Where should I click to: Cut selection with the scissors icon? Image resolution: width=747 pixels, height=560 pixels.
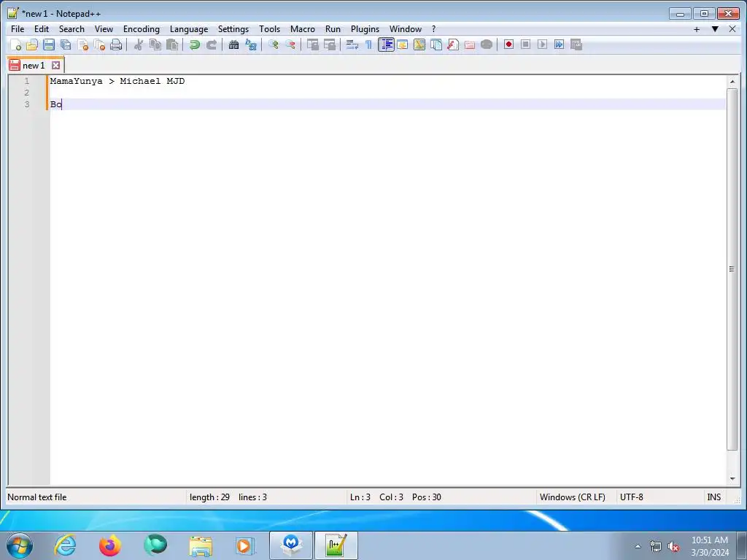[x=139, y=44]
